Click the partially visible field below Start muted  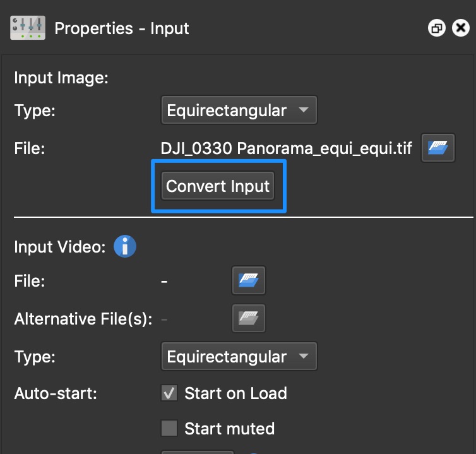tap(198, 452)
